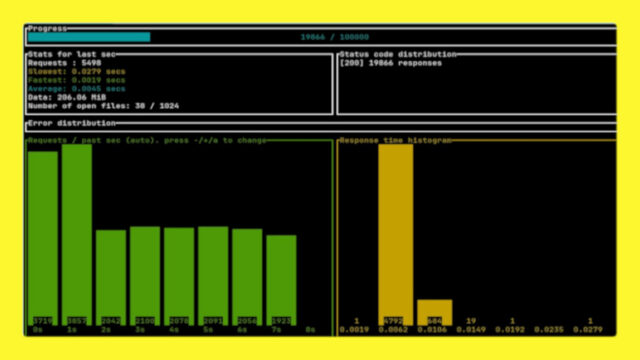Screen dimensions: 640x360
Task: Click the 0.0019 histogram axis label
Action: pyautogui.click(x=354, y=329)
